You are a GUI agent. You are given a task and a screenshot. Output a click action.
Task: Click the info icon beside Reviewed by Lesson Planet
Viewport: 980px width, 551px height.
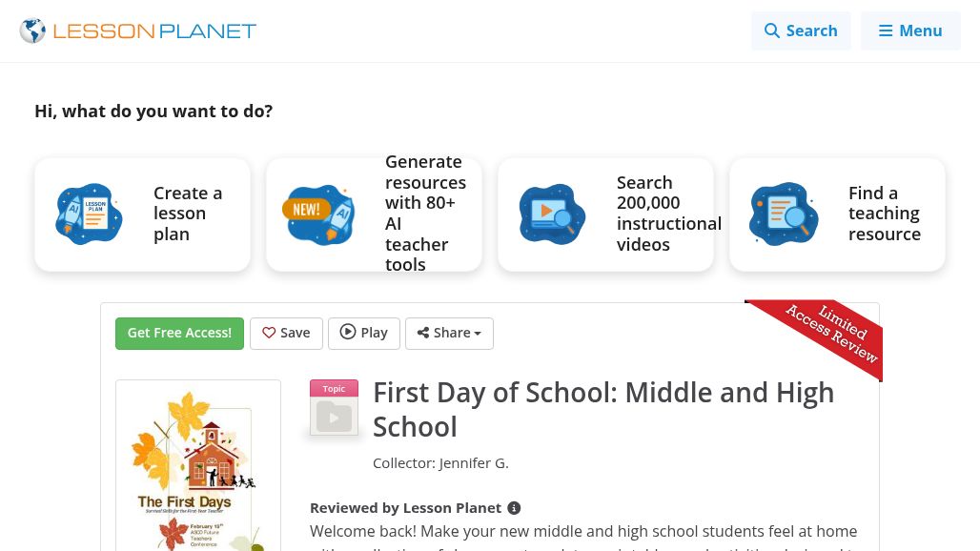click(x=514, y=507)
